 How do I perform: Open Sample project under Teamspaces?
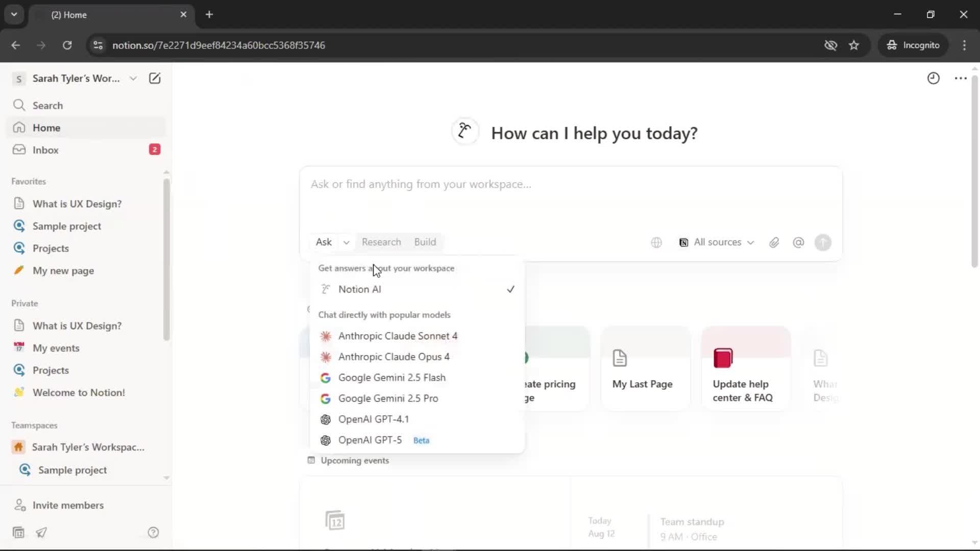pos(86,470)
